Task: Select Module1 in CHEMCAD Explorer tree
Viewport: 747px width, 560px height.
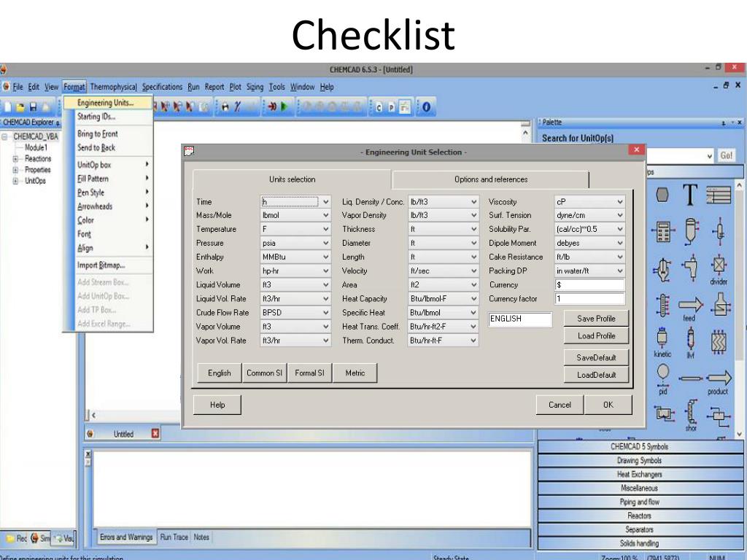Action: point(36,147)
